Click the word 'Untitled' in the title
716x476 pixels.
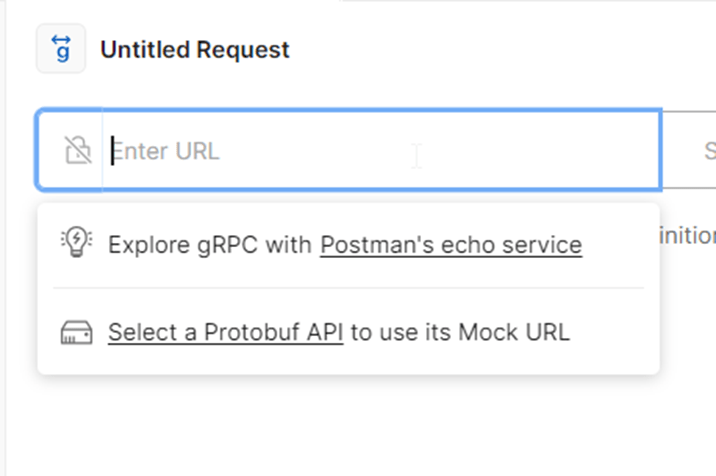click(x=145, y=49)
